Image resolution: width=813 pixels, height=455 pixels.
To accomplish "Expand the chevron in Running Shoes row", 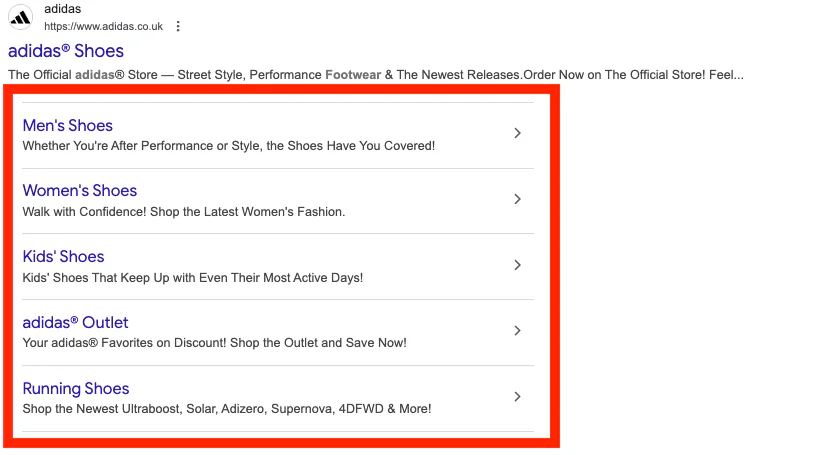I will [x=517, y=396].
